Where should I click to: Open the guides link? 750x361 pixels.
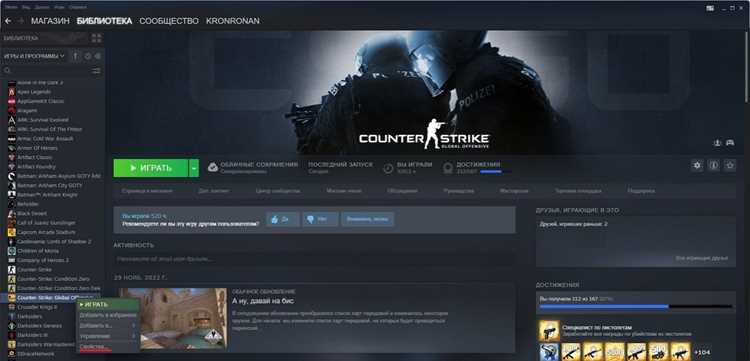click(x=459, y=191)
